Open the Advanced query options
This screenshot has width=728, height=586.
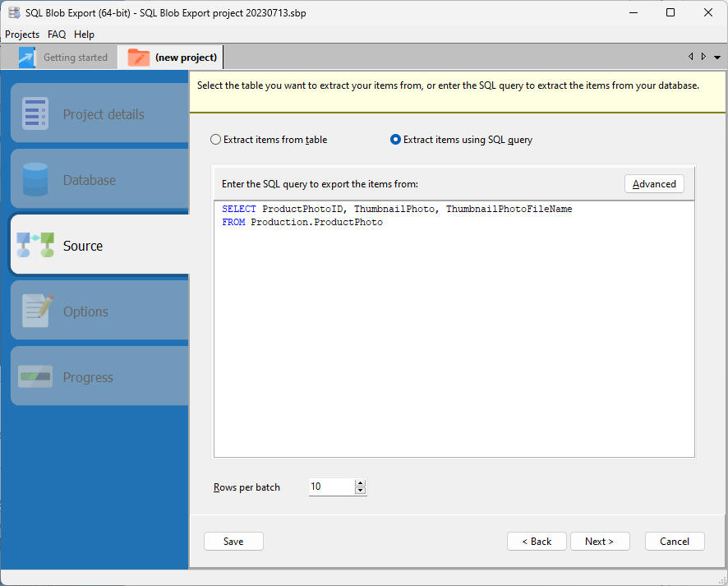pos(654,183)
